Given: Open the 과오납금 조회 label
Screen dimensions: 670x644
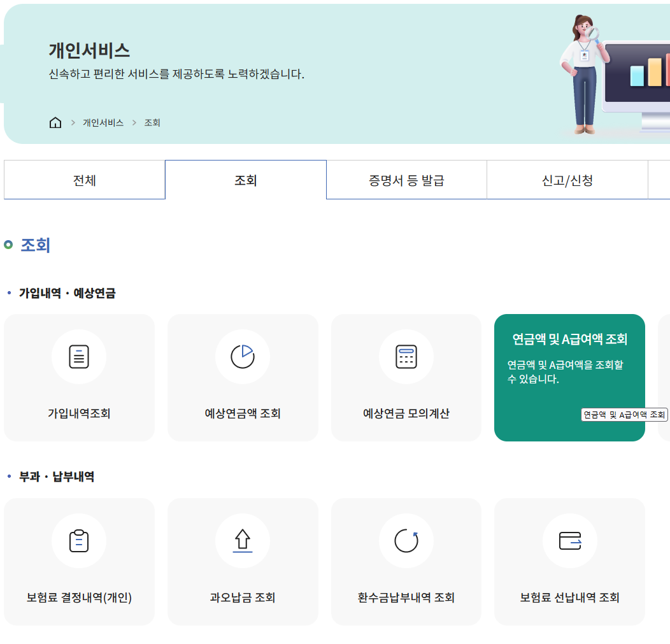Looking at the screenshot, I should coord(243,597).
